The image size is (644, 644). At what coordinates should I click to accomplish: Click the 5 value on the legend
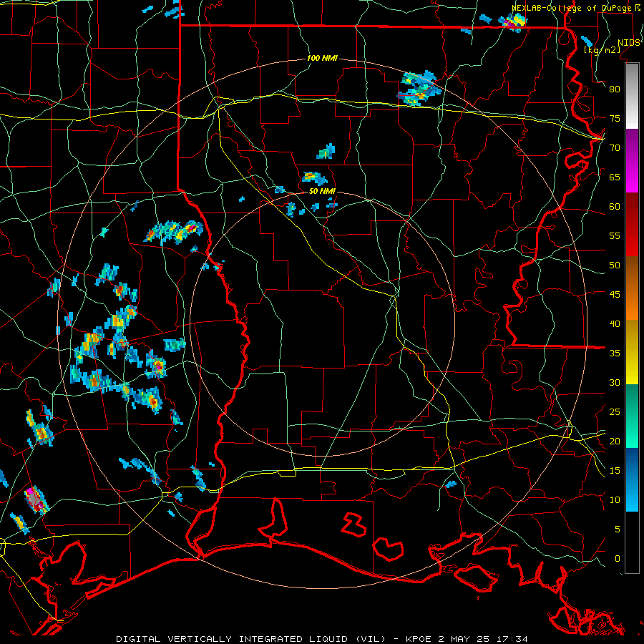click(x=618, y=530)
